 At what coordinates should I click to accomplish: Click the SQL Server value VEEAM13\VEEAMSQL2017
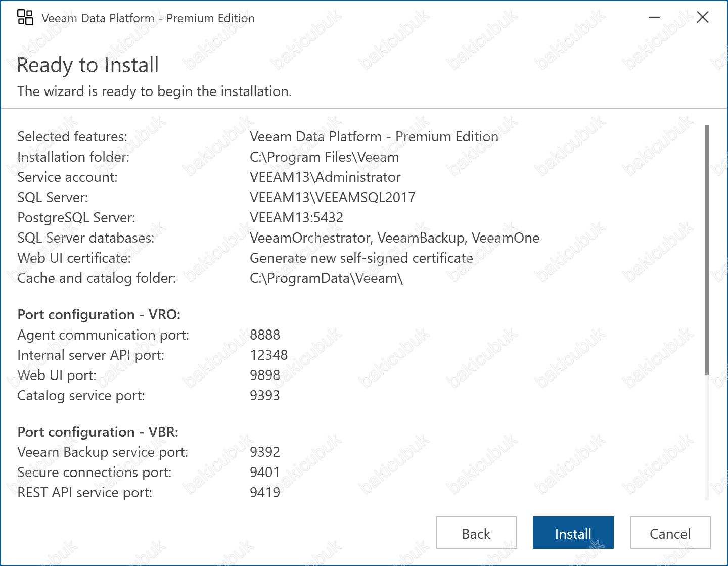point(332,198)
